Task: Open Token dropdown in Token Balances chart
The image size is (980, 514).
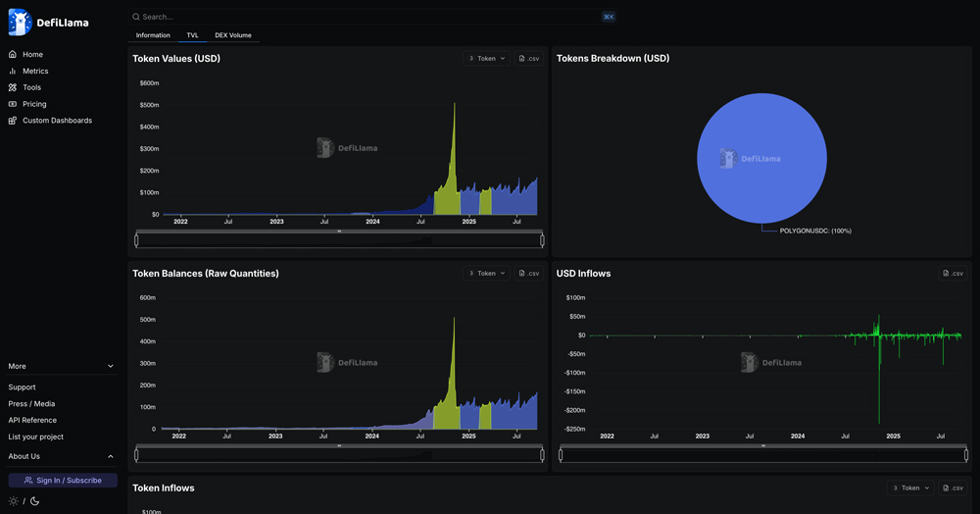Action: coord(486,274)
